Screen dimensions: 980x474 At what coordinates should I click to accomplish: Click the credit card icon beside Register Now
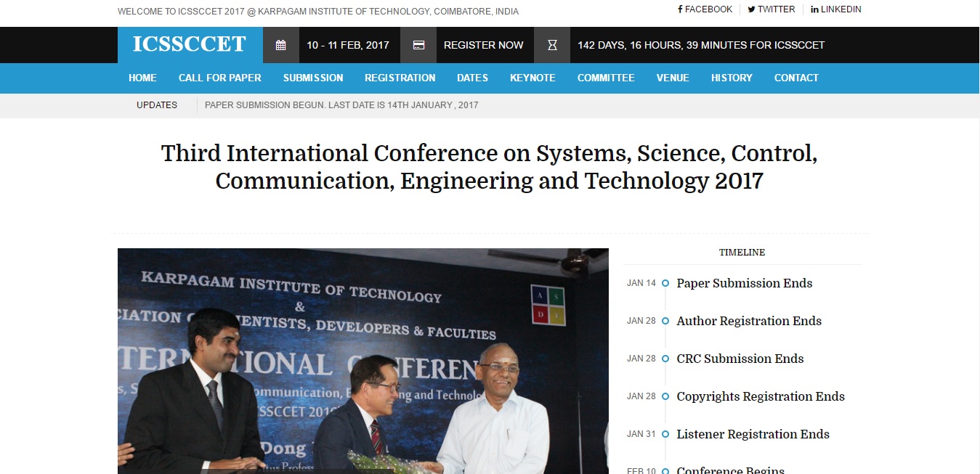point(418,45)
